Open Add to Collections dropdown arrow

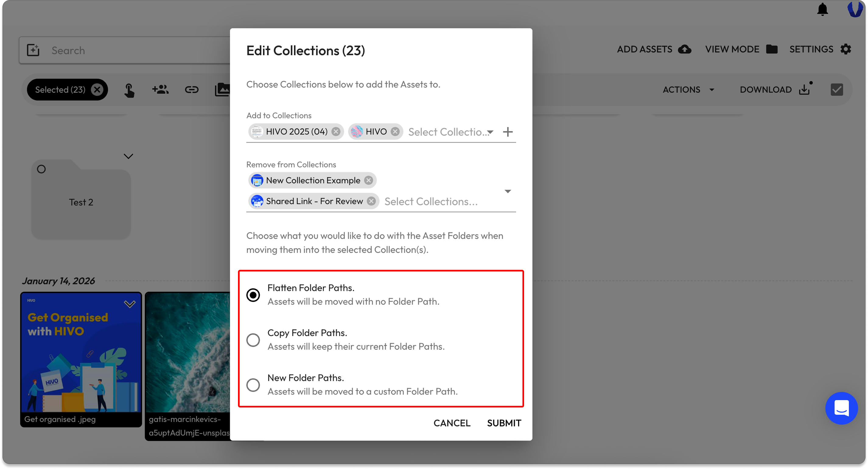[x=490, y=132]
